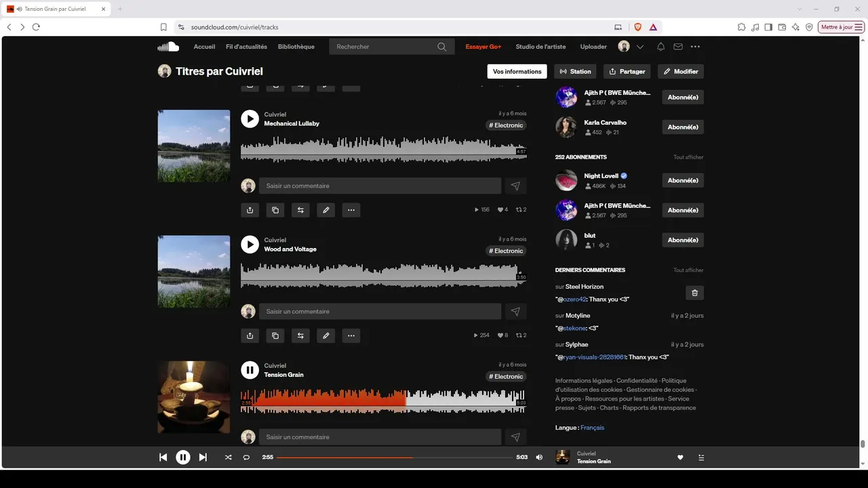Go to the SoundCloud home logo
This screenshot has width=868, height=488.
pyautogui.click(x=168, y=47)
